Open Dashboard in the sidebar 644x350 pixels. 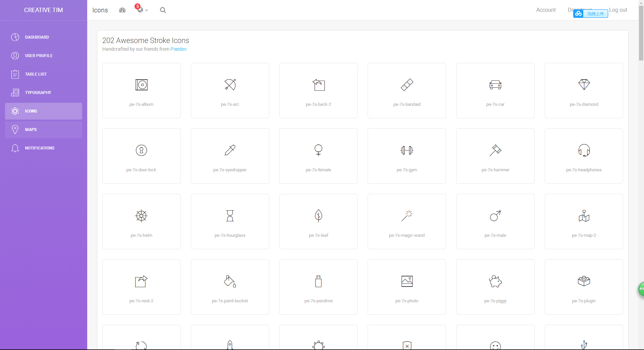coord(44,37)
